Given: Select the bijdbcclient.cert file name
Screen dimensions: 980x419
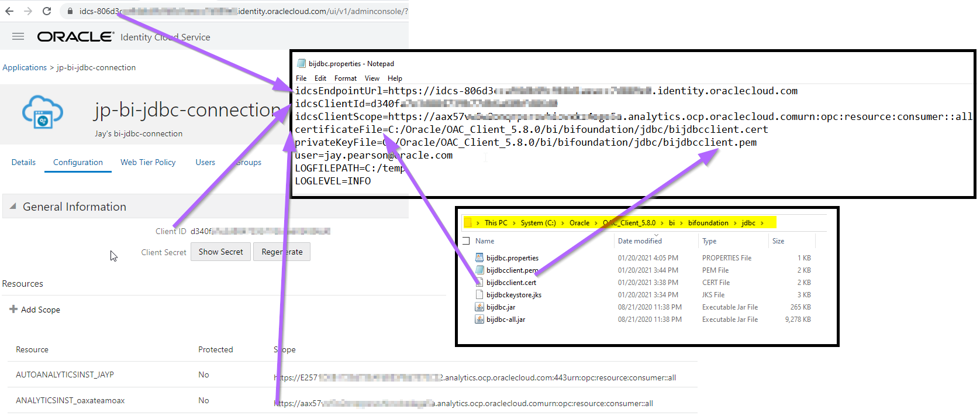Looking at the screenshot, I should pos(511,283).
